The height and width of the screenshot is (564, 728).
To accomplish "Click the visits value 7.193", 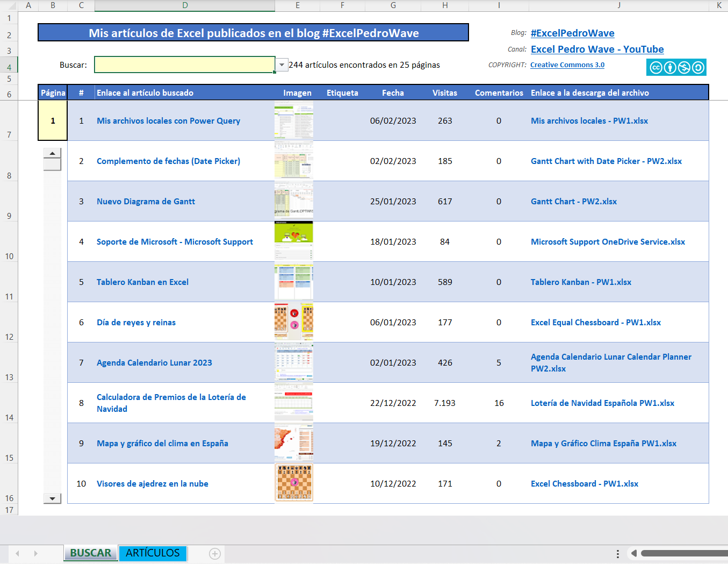I will pos(445,403).
